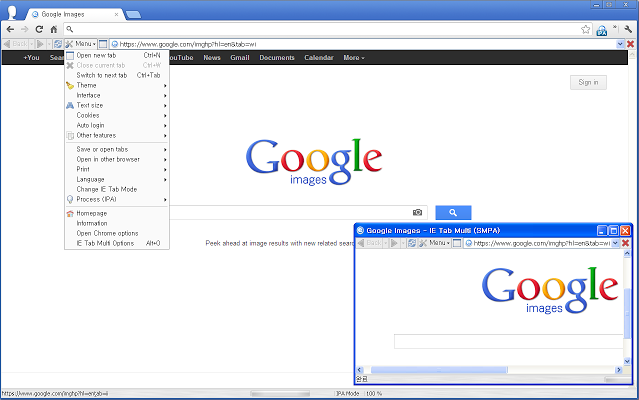
Task: Click the red X on IE Tab toolbar
Action: [631, 44]
